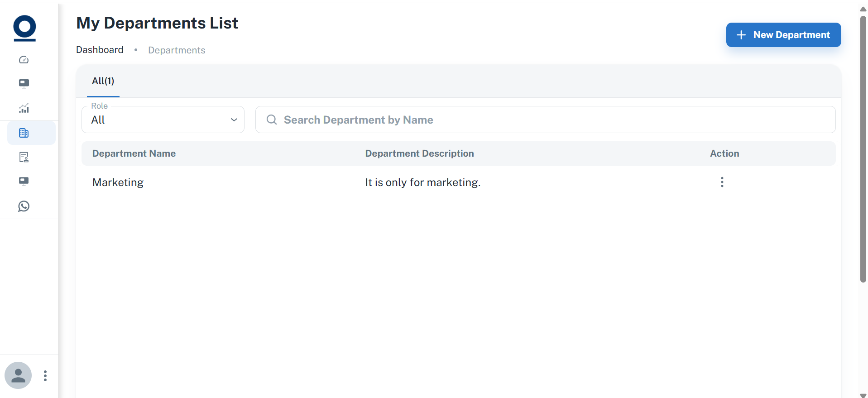
Task: Open the Marketing row action kebab menu
Action: [x=722, y=182]
